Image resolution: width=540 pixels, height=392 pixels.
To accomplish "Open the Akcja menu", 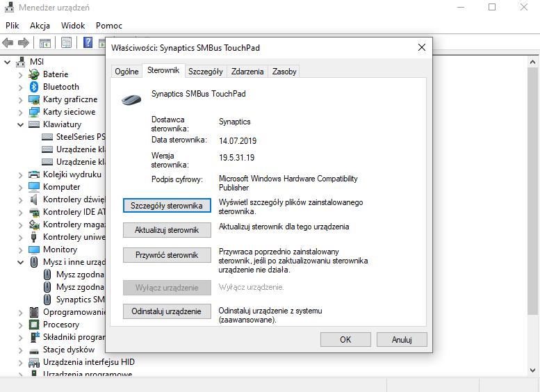I will [x=40, y=26].
